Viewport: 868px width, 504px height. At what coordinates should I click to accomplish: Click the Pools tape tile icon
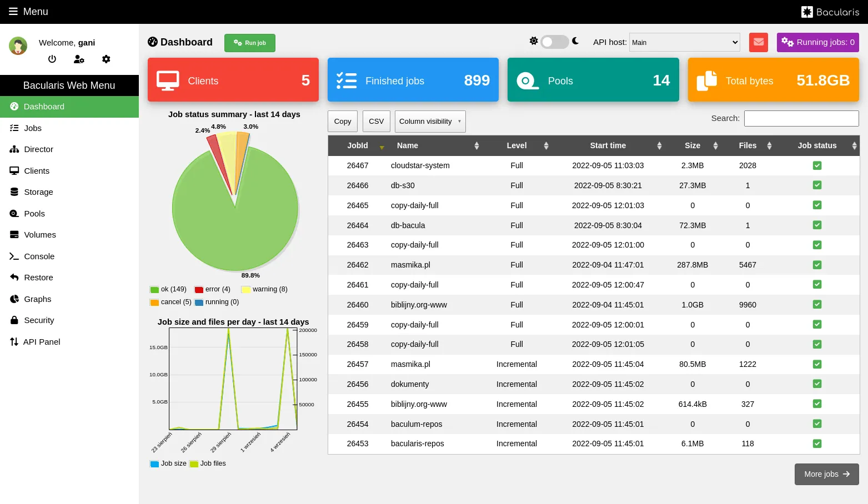click(x=528, y=81)
